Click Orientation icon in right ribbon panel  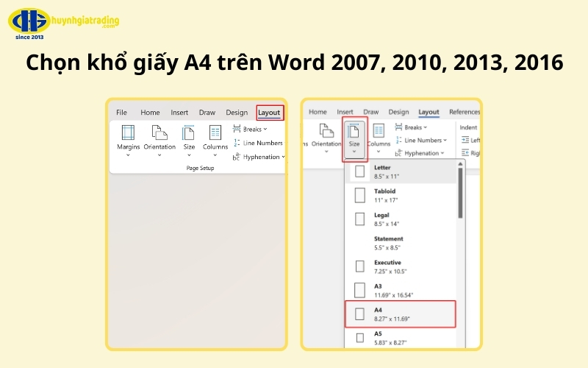coord(326,131)
